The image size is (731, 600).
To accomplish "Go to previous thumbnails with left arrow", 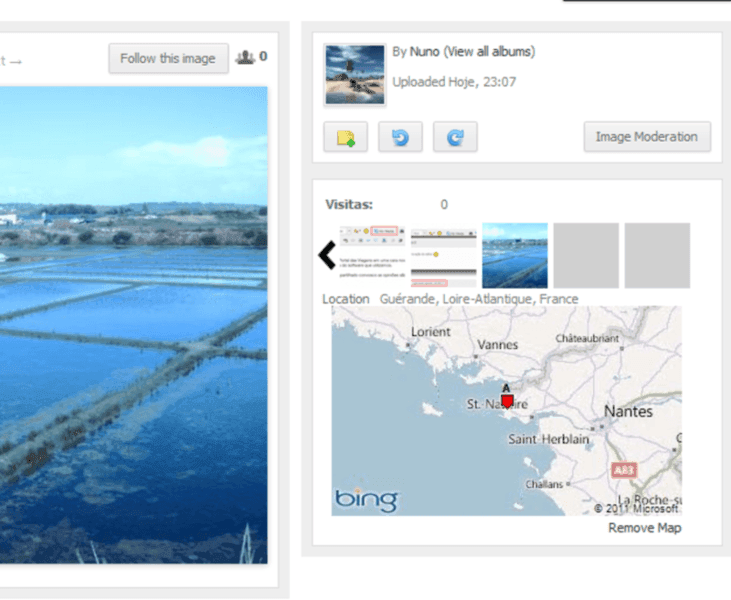I will pyautogui.click(x=327, y=255).
